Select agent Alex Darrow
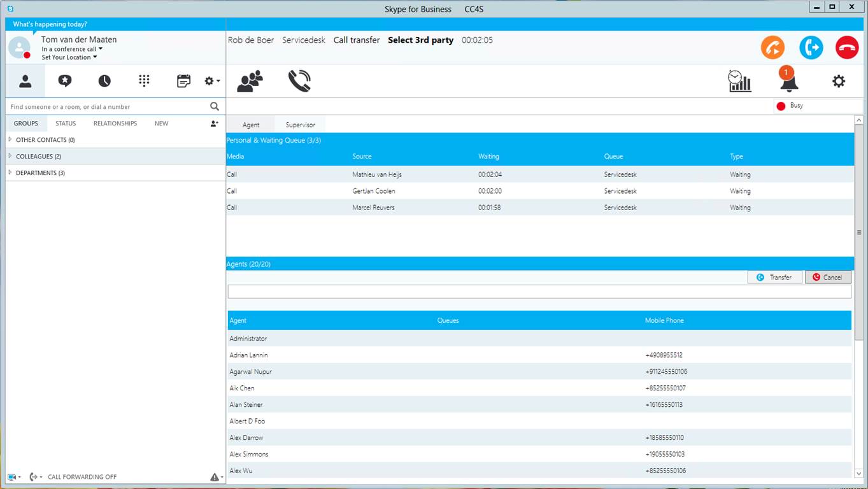Viewport: 868px width, 489px height. point(539,437)
